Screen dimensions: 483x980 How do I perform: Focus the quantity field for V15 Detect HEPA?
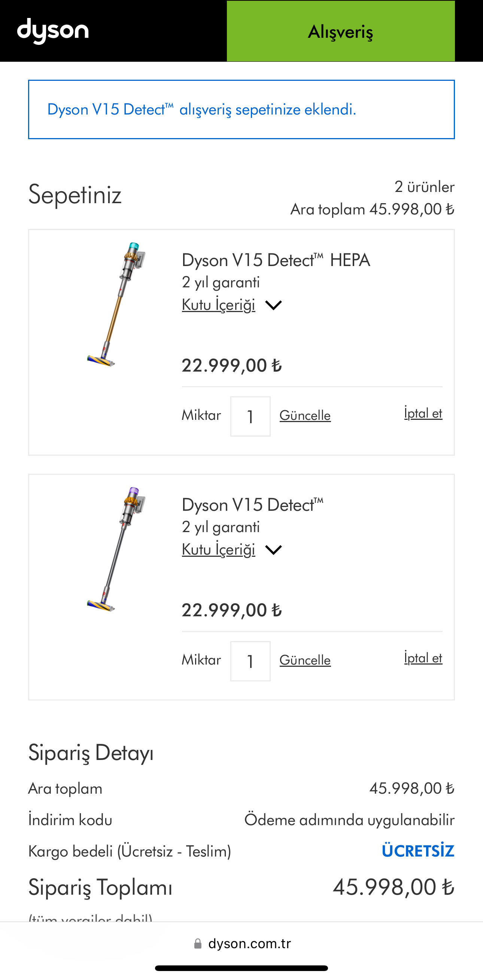click(250, 416)
